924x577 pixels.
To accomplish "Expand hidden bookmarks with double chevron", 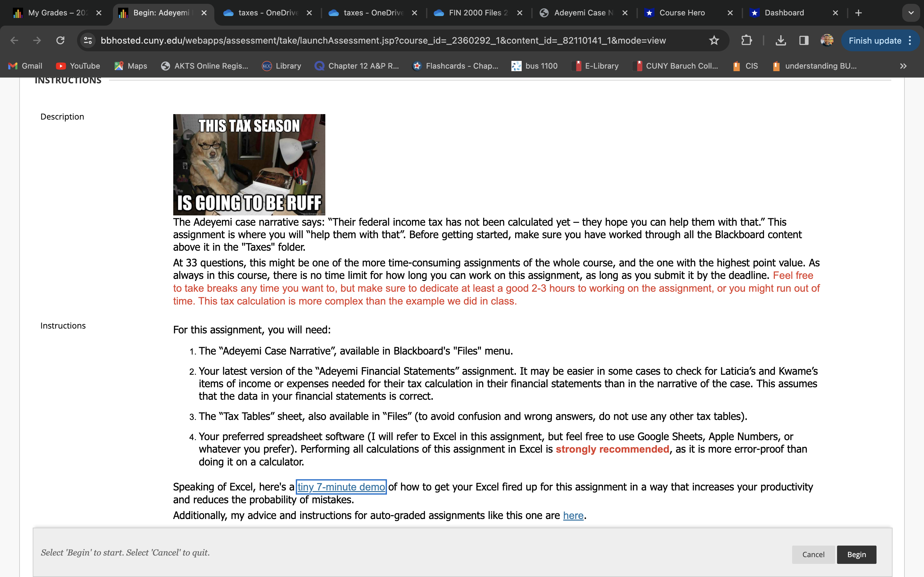I will pos(903,66).
